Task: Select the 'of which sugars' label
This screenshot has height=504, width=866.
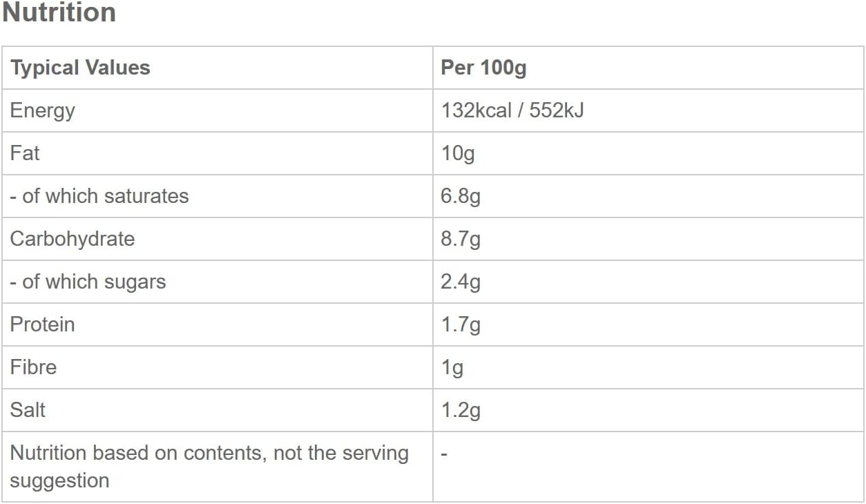Action: point(88,282)
